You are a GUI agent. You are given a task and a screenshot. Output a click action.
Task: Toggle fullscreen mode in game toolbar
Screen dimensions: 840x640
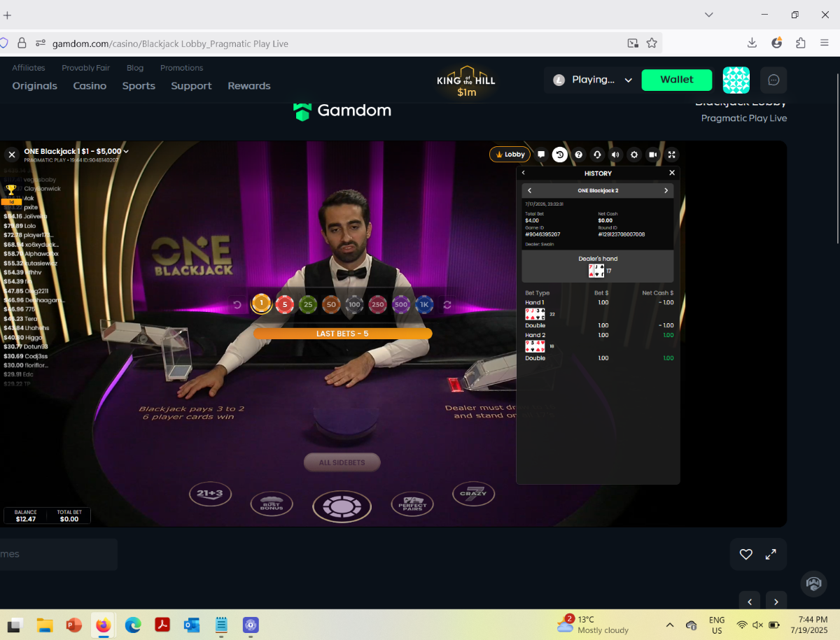672,155
